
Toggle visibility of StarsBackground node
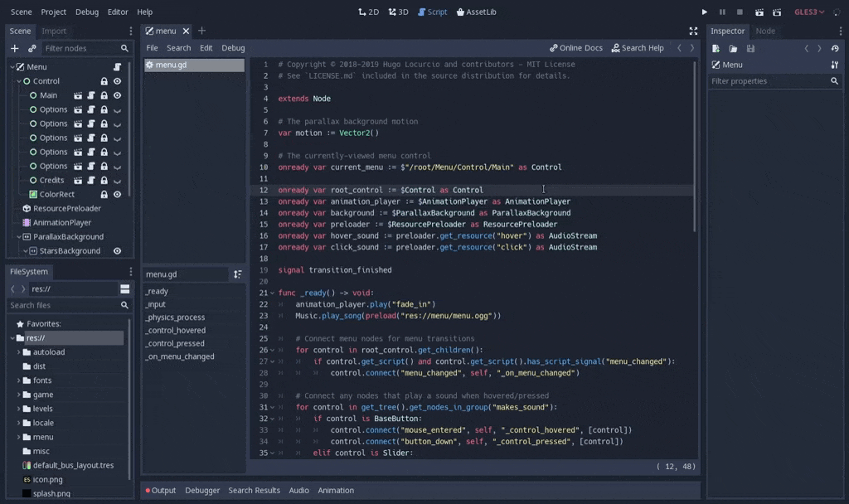117,251
